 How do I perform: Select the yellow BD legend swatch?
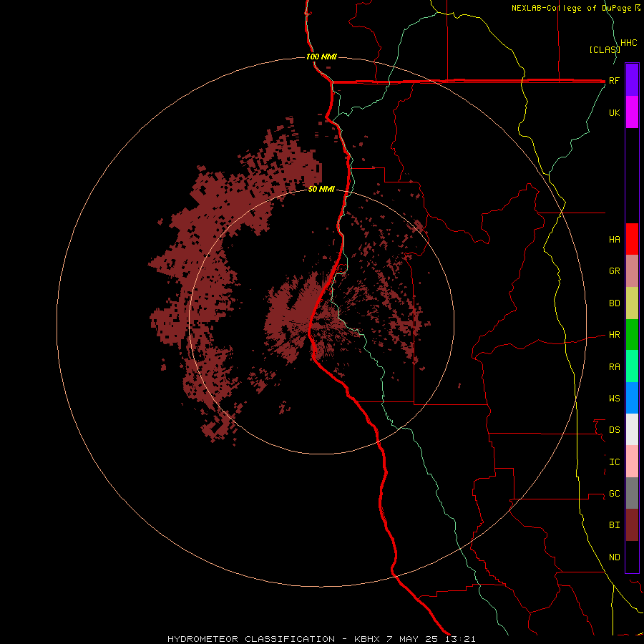tap(632, 303)
